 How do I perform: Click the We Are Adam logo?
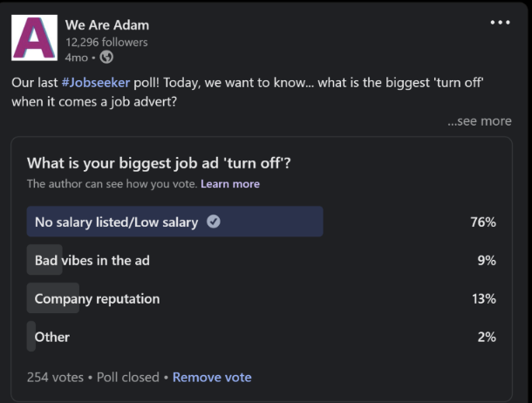pos(34,38)
